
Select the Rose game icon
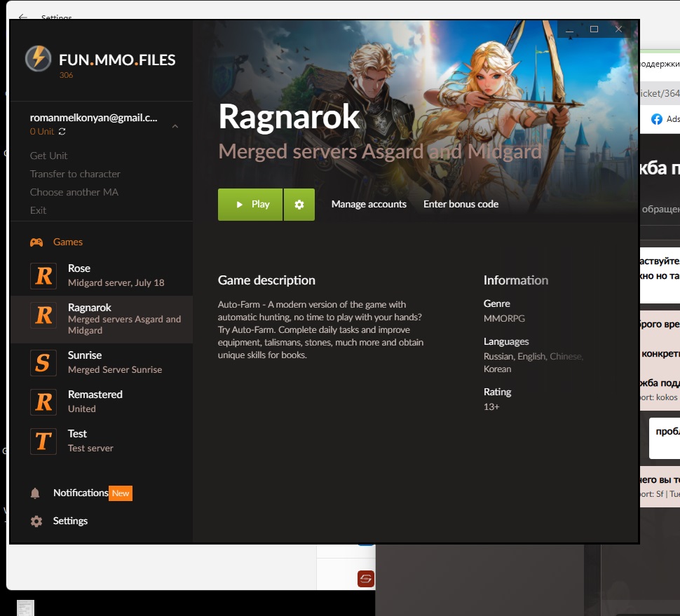(43, 275)
